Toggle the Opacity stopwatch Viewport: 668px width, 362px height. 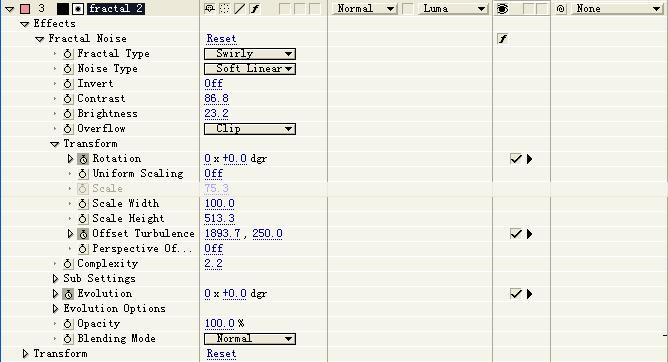coord(68,324)
